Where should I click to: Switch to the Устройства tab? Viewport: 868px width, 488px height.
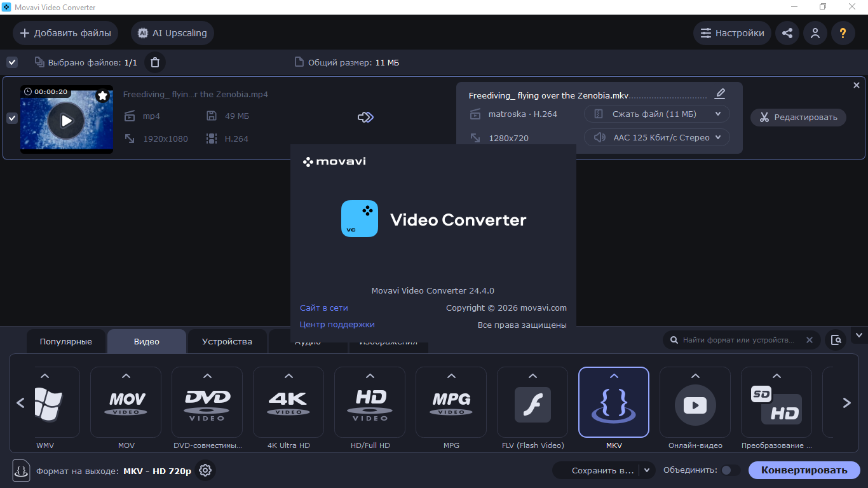pyautogui.click(x=227, y=341)
